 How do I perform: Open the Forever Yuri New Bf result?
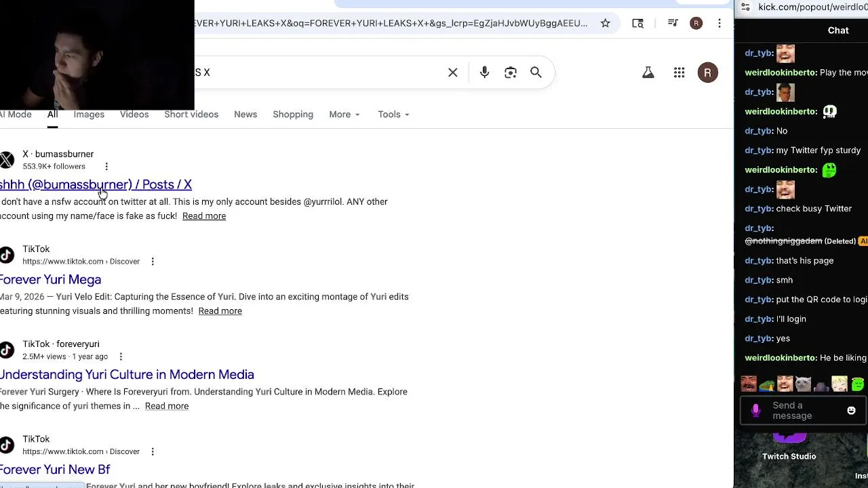(x=55, y=469)
